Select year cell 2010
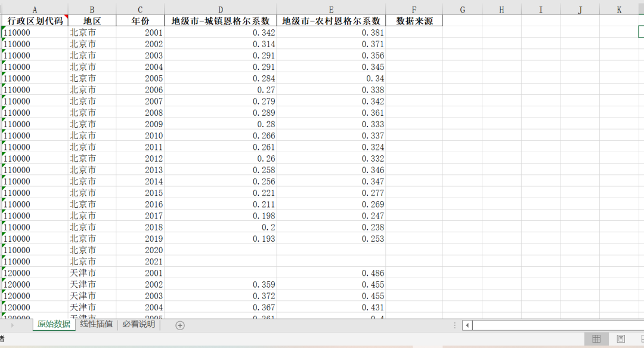The height and width of the screenshot is (348, 644). point(140,135)
